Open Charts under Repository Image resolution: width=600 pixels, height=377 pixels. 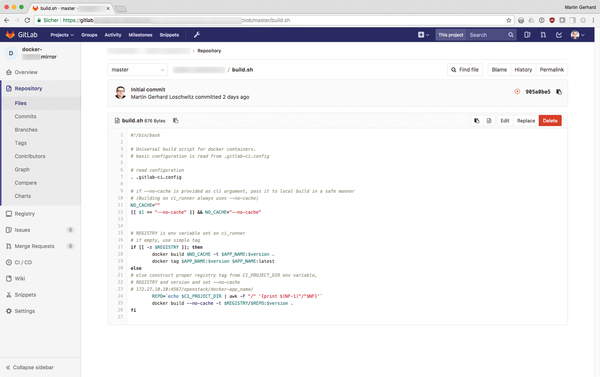[x=23, y=196]
